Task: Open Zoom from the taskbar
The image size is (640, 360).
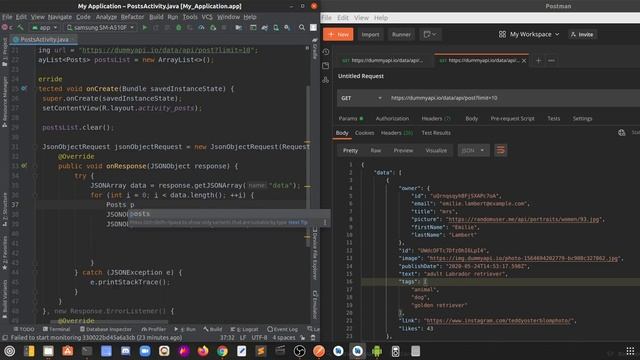Action: [145, 351]
